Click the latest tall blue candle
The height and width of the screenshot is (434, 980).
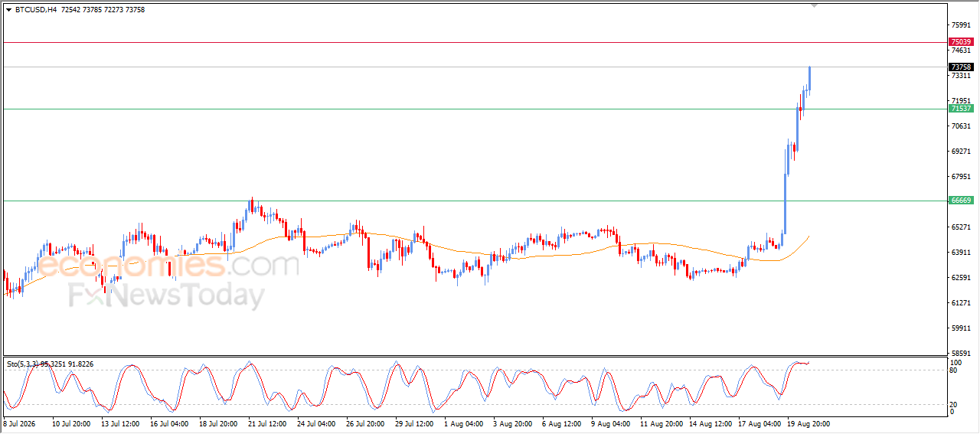click(809, 78)
